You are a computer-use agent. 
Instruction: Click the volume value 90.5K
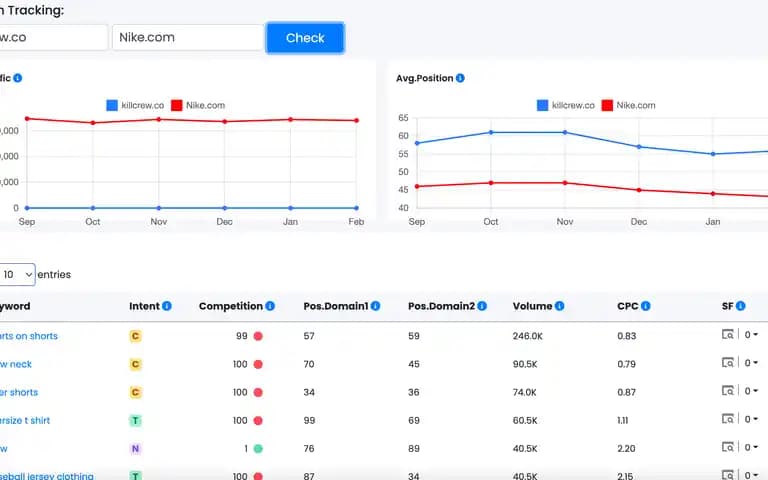(x=525, y=364)
